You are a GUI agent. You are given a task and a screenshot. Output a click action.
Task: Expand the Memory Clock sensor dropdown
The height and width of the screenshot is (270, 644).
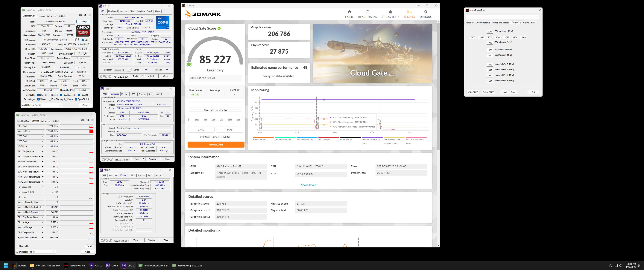(43, 131)
